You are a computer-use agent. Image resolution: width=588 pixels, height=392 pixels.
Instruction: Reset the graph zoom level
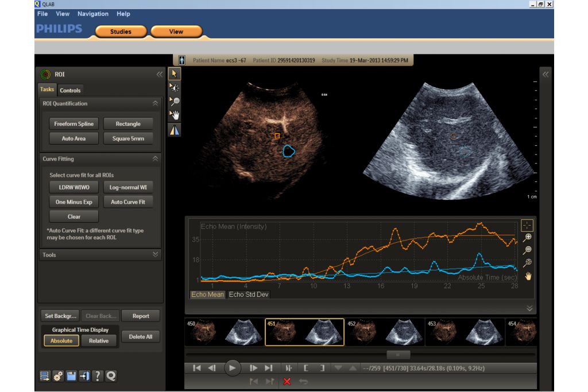(x=528, y=263)
